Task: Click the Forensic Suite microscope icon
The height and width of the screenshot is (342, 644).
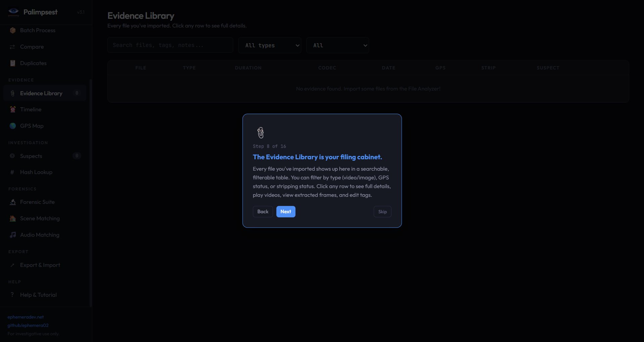Action: pos(13,202)
